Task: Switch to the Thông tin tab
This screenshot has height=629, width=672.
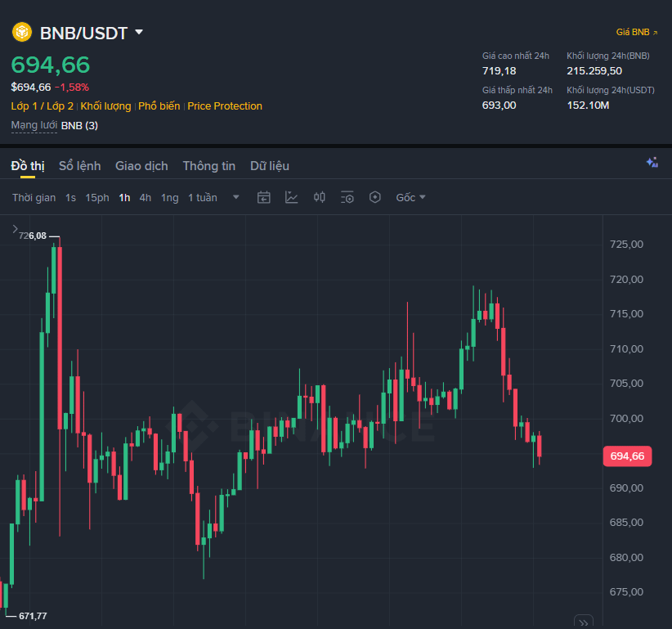Action: [x=209, y=166]
